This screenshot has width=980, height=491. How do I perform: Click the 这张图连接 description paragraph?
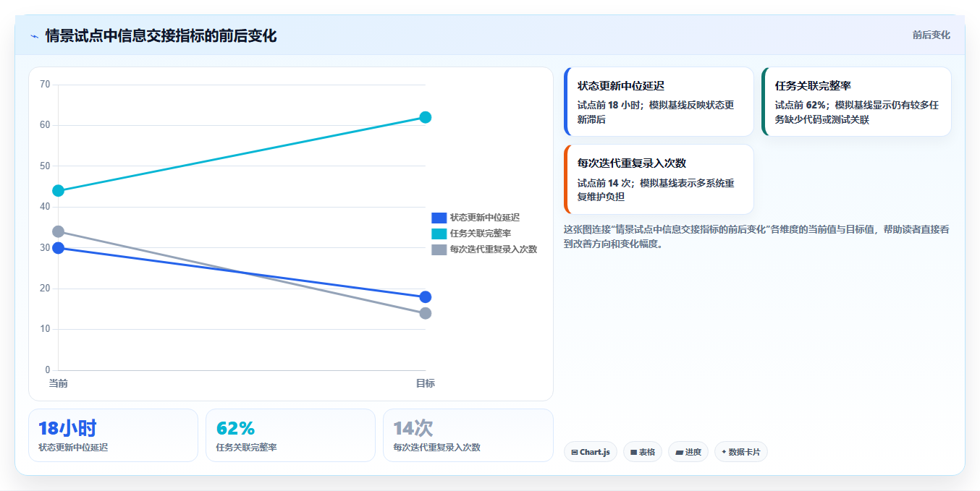[757, 236]
